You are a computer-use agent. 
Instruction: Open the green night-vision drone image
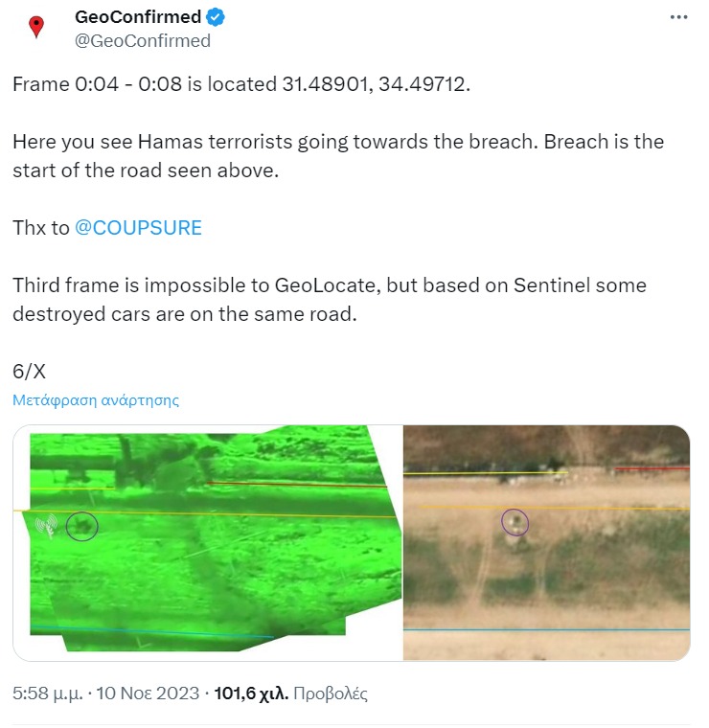pyautogui.click(x=208, y=542)
